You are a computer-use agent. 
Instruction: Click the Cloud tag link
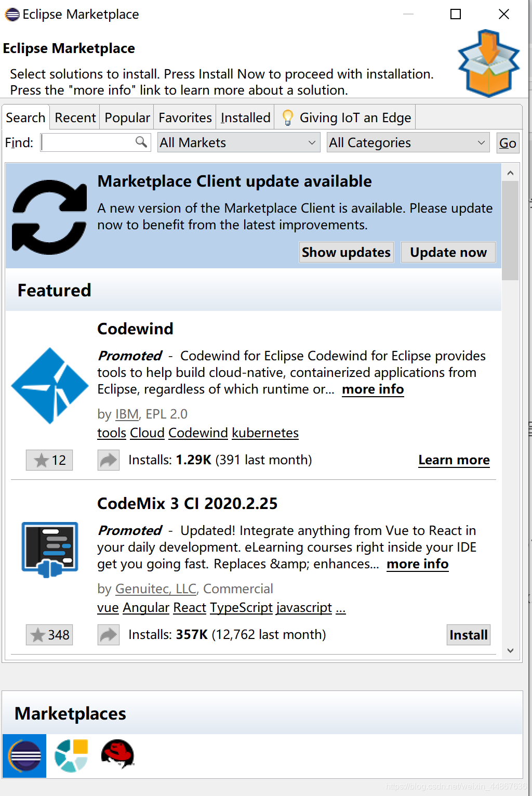147,433
